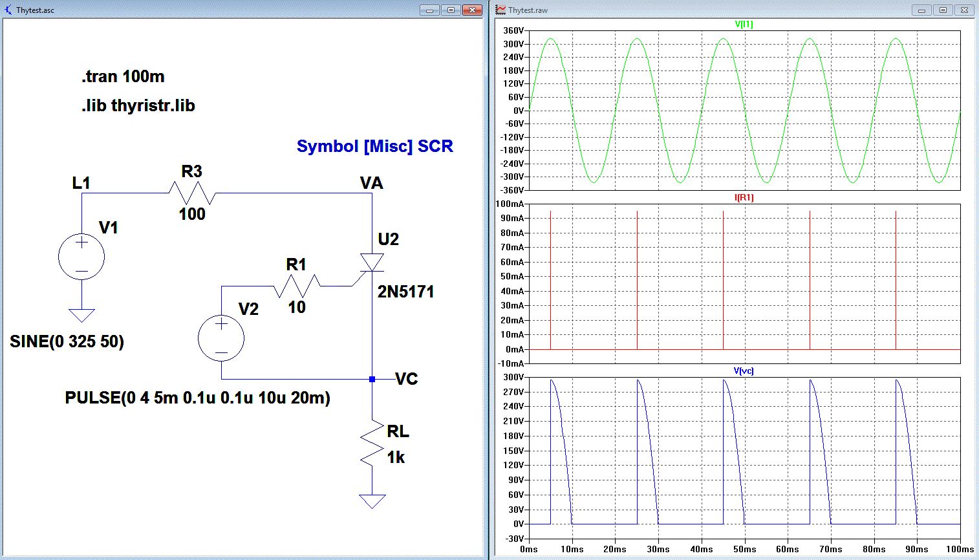Click the 2N5171 model name label
Image resolution: width=979 pixels, height=560 pixels.
(406, 292)
